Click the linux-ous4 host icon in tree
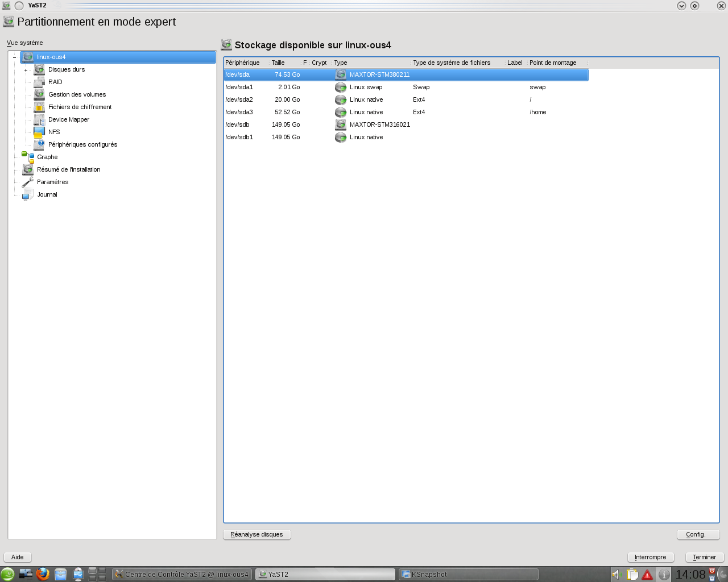The width and height of the screenshot is (728, 582). [28, 57]
